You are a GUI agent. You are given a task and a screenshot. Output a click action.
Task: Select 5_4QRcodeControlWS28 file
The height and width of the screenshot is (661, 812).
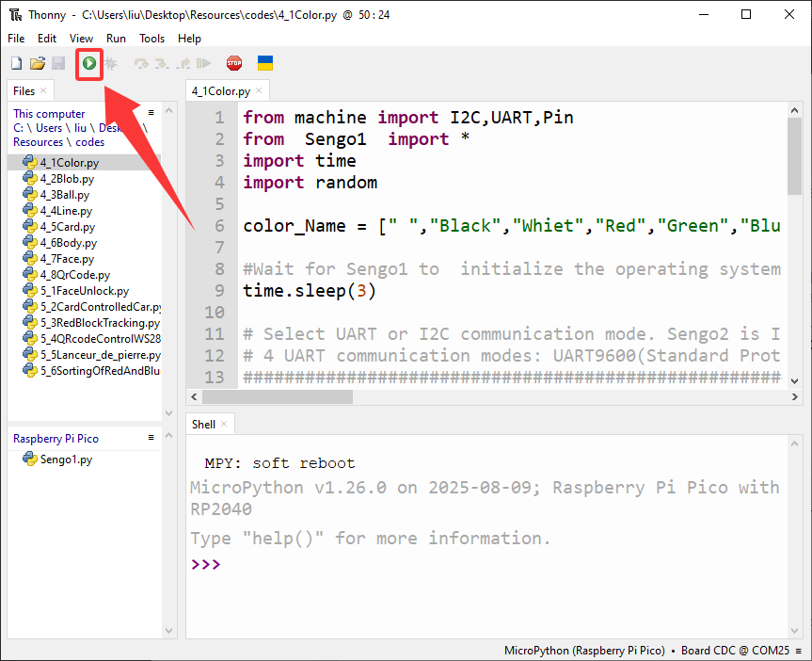[91, 339]
